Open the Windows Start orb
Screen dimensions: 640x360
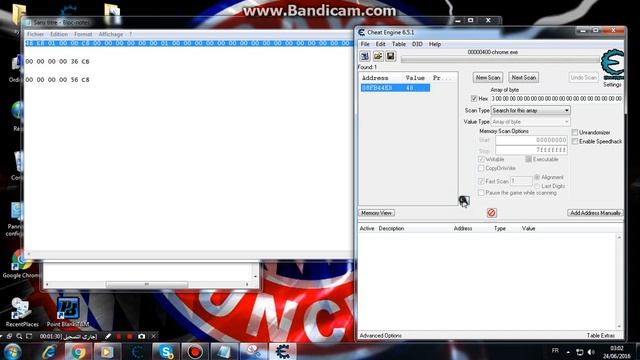pos(12,351)
